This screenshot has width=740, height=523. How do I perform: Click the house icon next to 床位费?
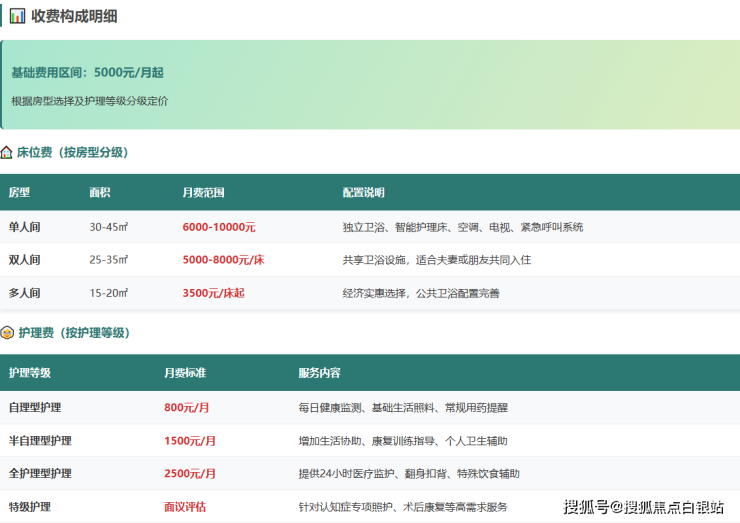coord(7,153)
